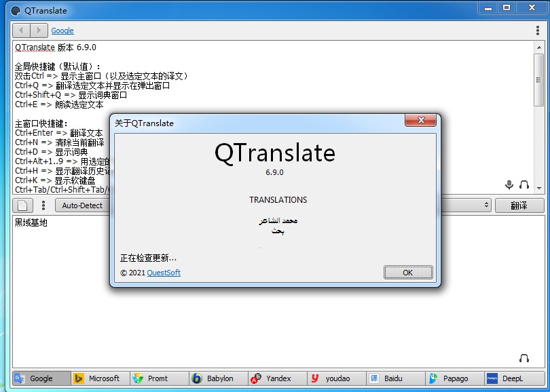This screenshot has height=392, width=550.
Task: Click the microphone speech input icon
Action: point(509,184)
